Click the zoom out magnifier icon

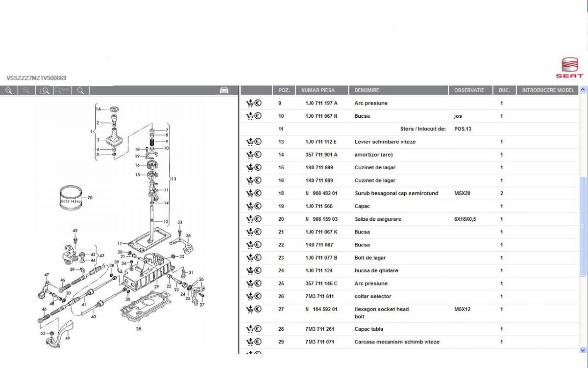click(x=26, y=91)
